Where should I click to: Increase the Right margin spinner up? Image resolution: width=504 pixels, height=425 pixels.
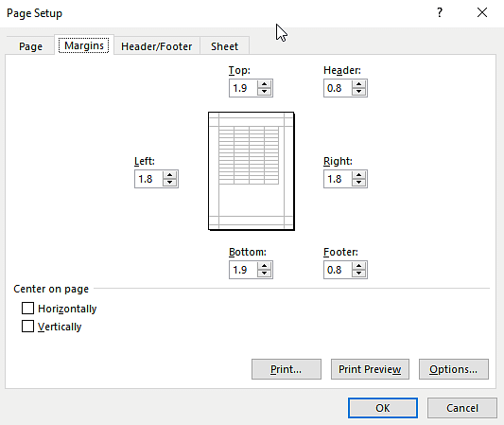pos(358,175)
